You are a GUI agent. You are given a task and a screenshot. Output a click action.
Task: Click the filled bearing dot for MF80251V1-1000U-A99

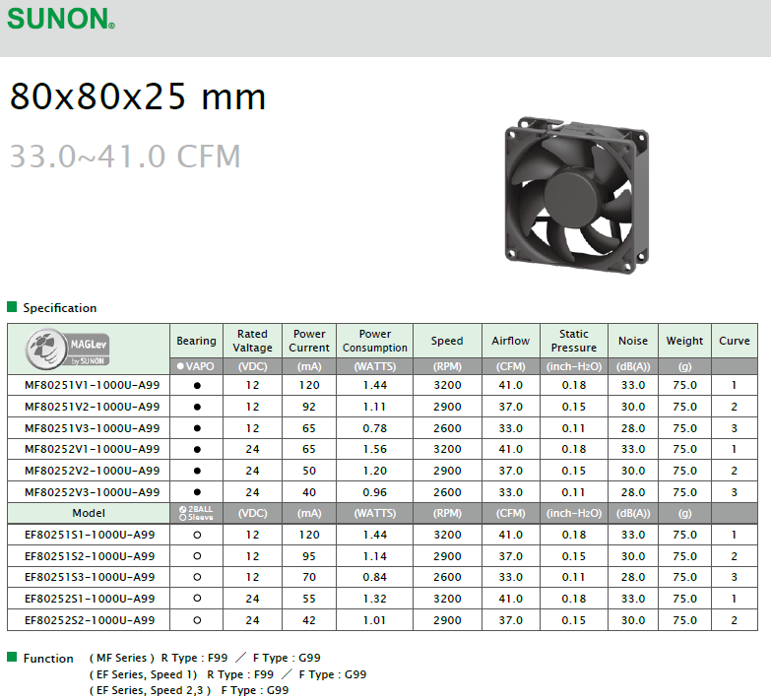click(197, 386)
